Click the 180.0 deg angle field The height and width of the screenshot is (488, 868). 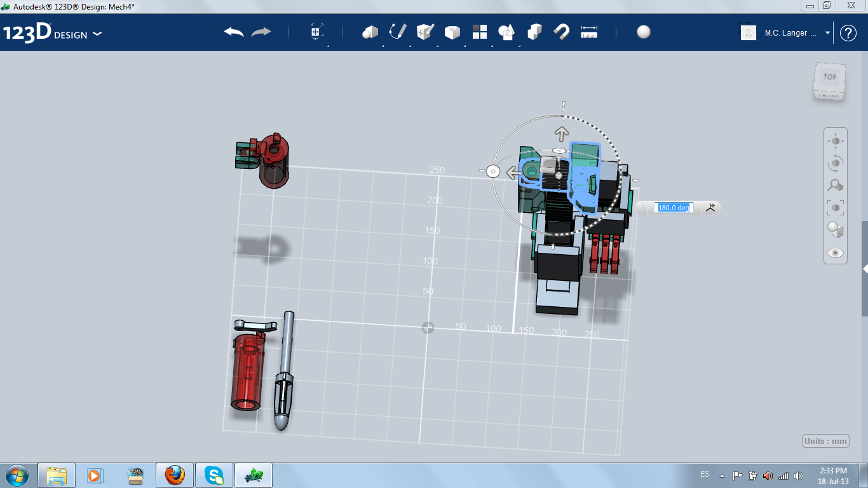pyautogui.click(x=674, y=208)
